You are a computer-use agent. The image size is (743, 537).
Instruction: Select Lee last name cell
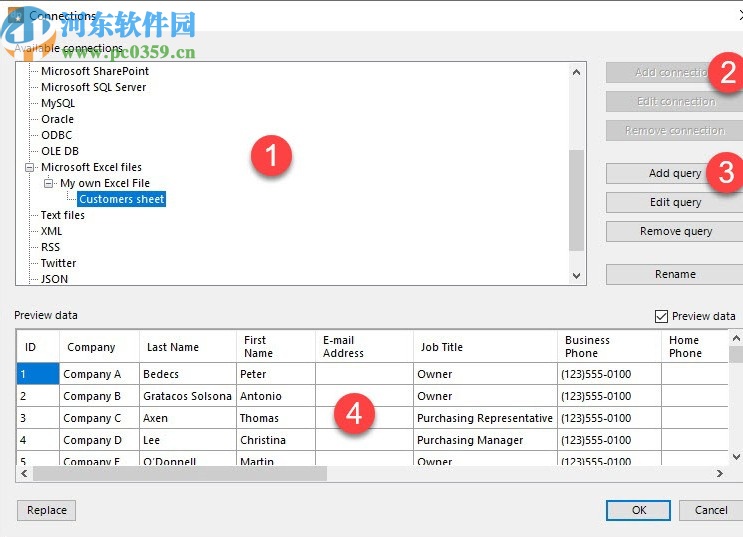click(188, 440)
